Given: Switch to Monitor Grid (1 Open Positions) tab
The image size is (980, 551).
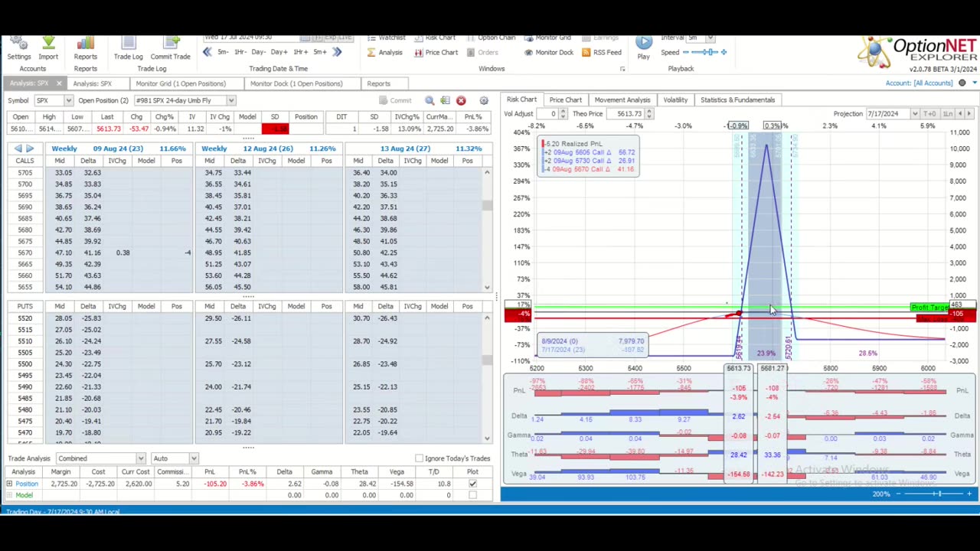Looking at the screenshot, I should [181, 83].
